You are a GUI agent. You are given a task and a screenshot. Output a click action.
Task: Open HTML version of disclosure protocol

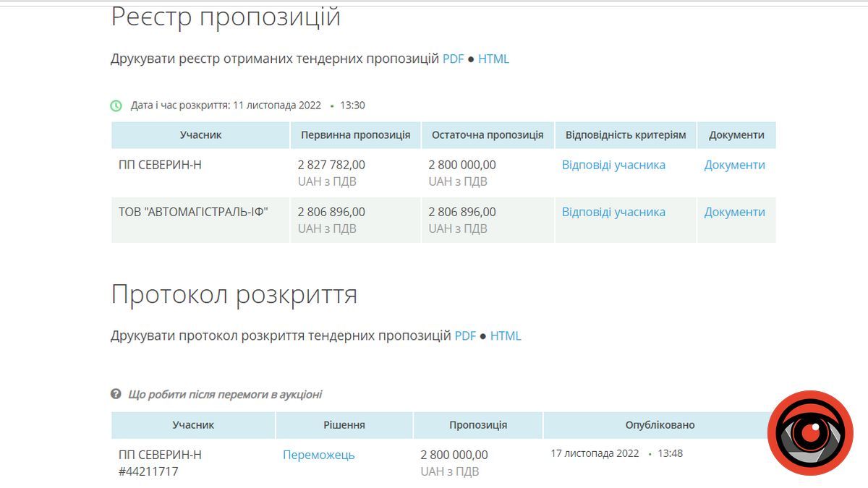pos(507,335)
